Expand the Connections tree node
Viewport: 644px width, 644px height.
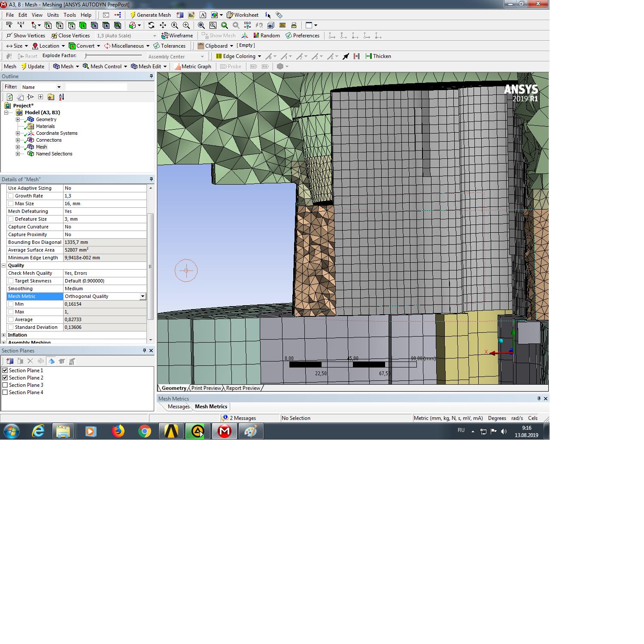point(18,140)
